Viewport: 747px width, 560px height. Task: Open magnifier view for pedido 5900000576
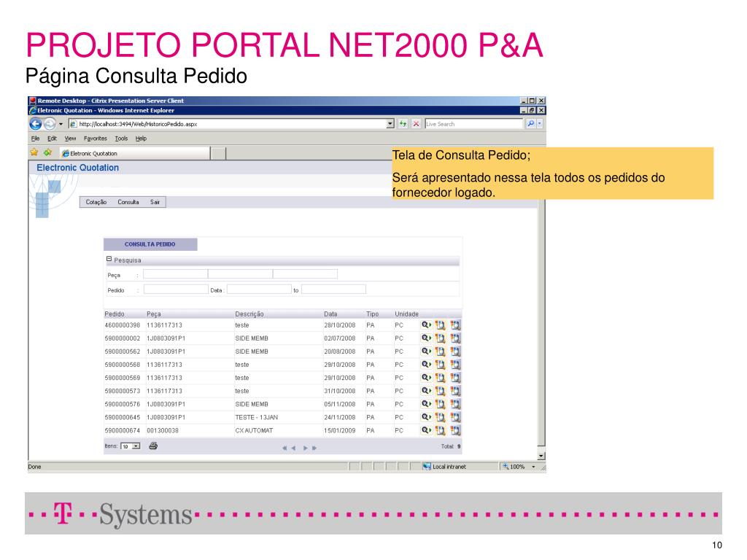pos(426,404)
